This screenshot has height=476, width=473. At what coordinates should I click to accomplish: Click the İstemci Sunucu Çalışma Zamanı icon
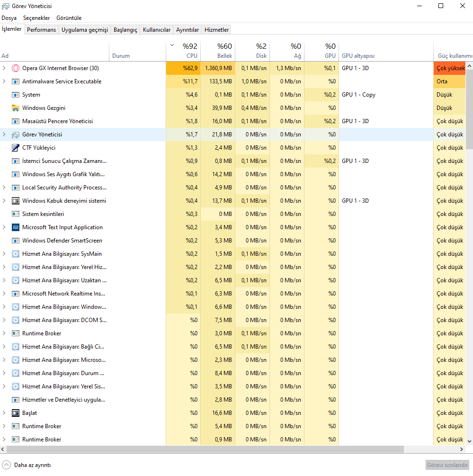click(16, 161)
